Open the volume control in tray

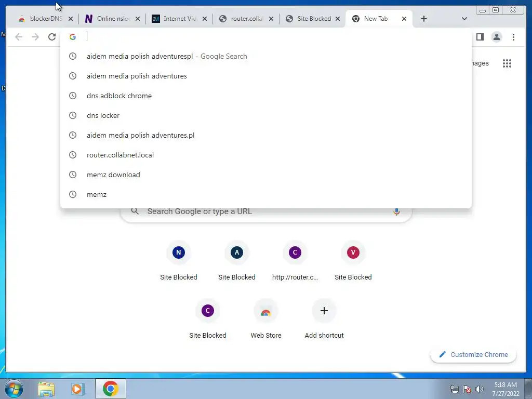(480, 389)
